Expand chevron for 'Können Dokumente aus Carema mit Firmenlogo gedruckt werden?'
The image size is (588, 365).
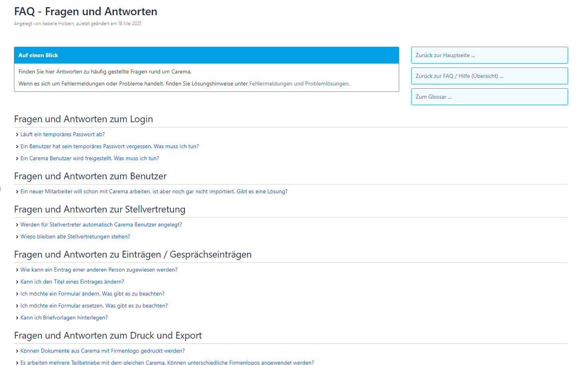pos(17,351)
